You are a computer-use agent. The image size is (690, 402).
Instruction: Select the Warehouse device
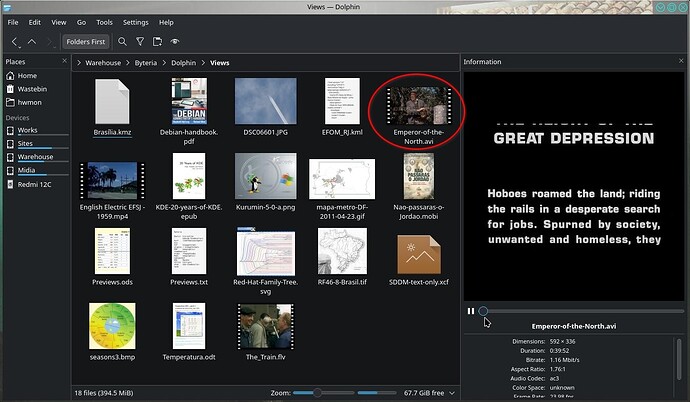click(37, 157)
